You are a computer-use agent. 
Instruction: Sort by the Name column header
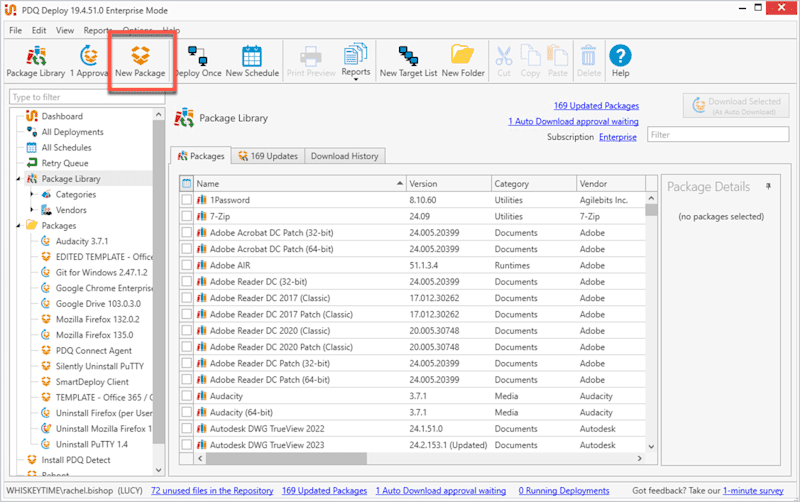click(x=300, y=184)
